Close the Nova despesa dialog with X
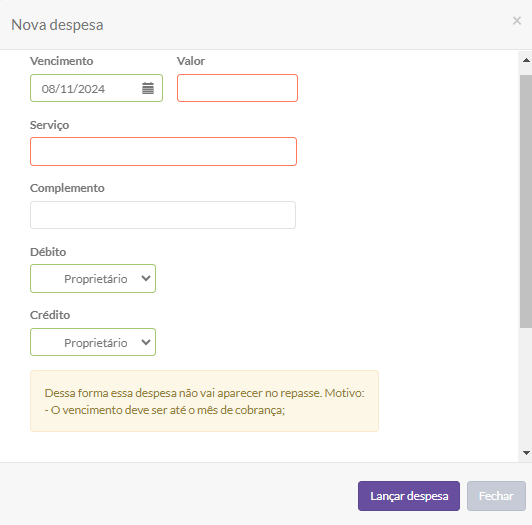The height and width of the screenshot is (525, 532). [517, 21]
